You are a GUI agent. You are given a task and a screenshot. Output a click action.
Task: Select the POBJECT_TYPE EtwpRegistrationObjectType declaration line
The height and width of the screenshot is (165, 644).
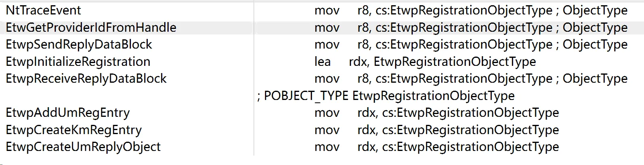(x=386, y=96)
